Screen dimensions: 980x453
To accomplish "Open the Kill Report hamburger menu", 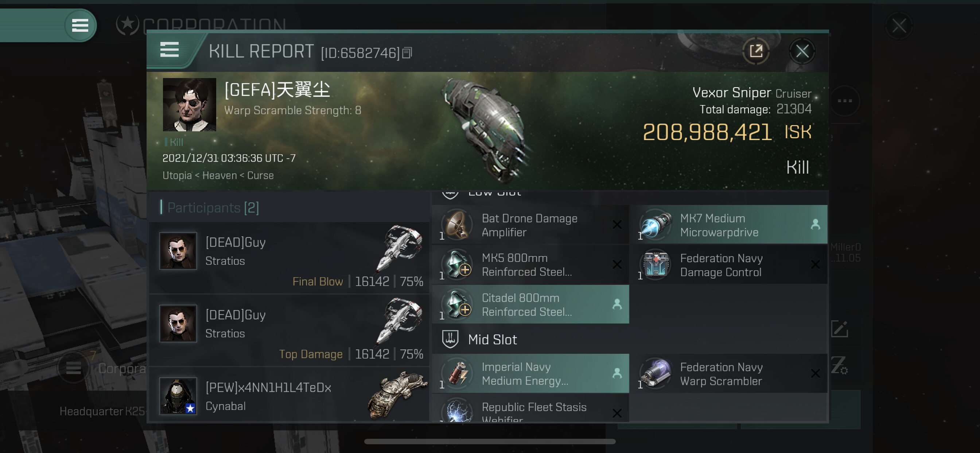I will point(169,50).
